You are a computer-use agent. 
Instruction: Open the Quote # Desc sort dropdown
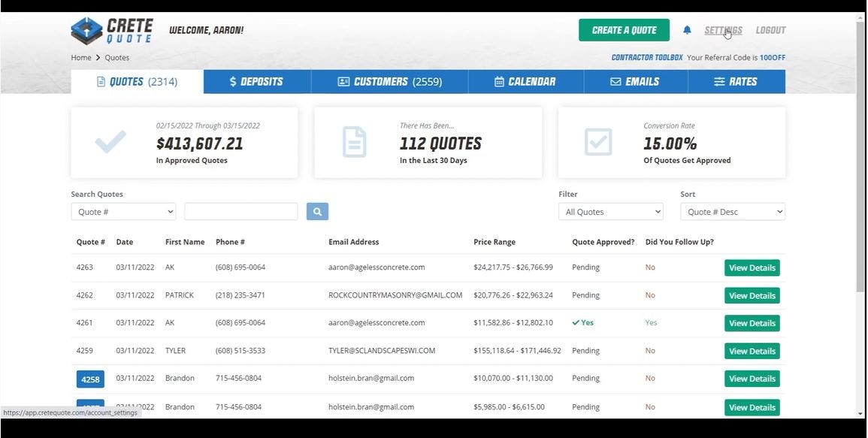point(732,211)
